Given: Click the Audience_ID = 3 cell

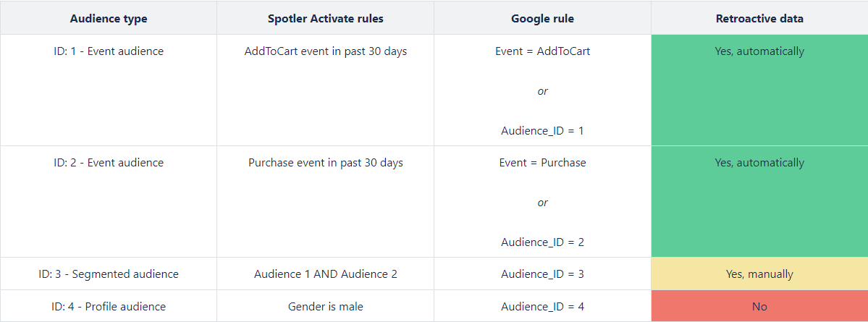Looking at the screenshot, I should [542, 274].
